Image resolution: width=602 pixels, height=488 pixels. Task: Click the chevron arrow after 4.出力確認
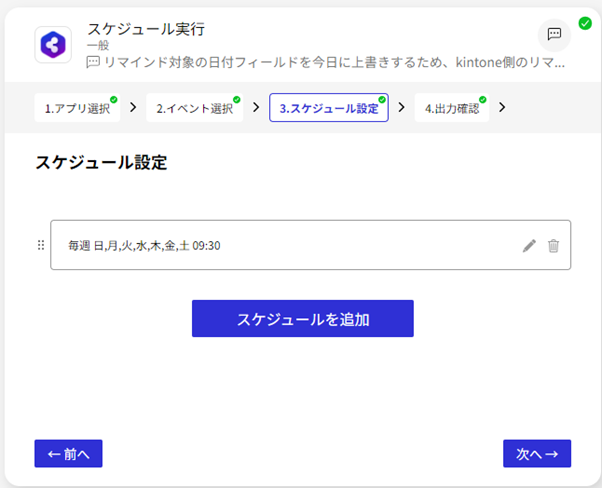502,107
